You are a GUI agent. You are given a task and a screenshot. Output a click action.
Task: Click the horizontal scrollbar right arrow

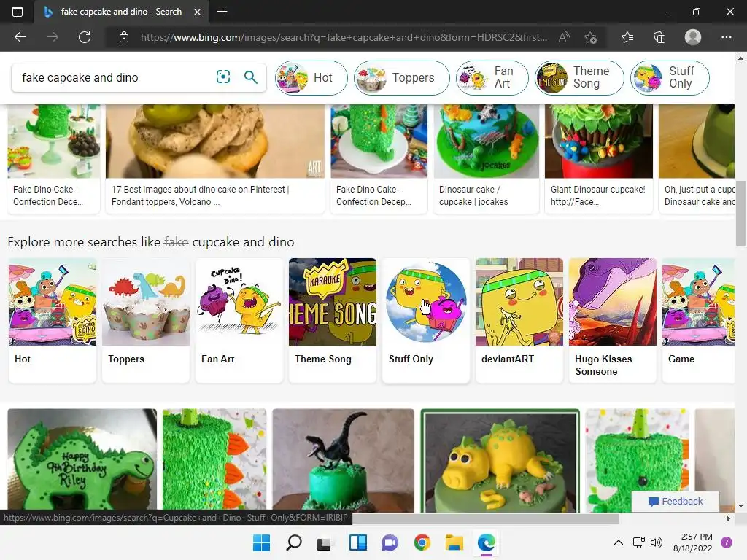(729, 518)
